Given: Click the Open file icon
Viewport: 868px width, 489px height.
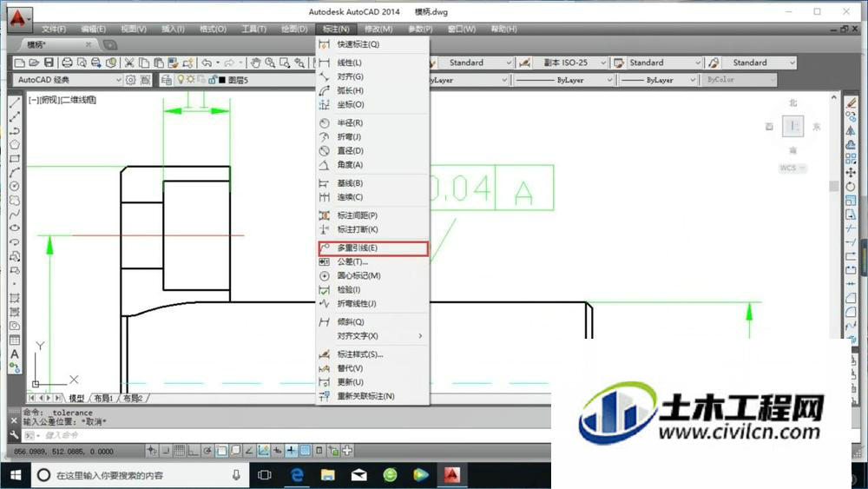Looking at the screenshot, I should coord(34,63).
